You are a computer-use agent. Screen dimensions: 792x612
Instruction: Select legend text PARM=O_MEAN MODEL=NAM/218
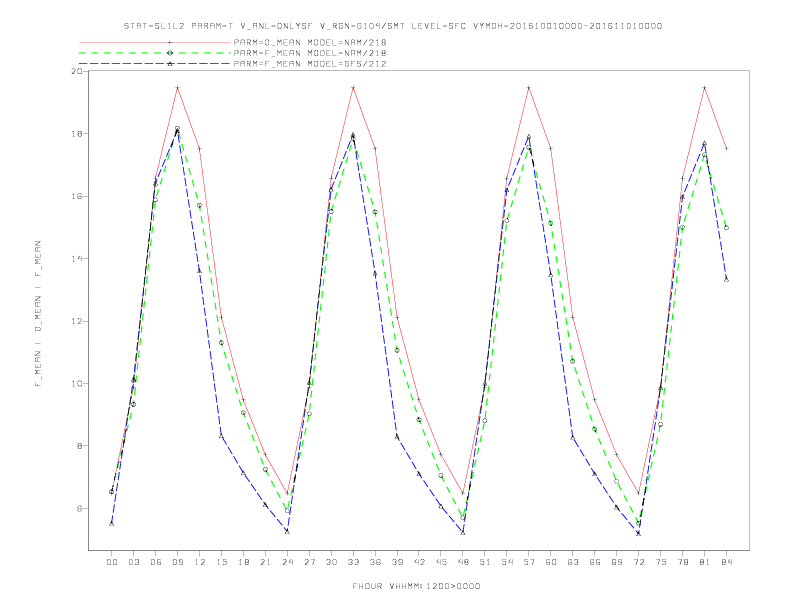click(x=310, y=42)
